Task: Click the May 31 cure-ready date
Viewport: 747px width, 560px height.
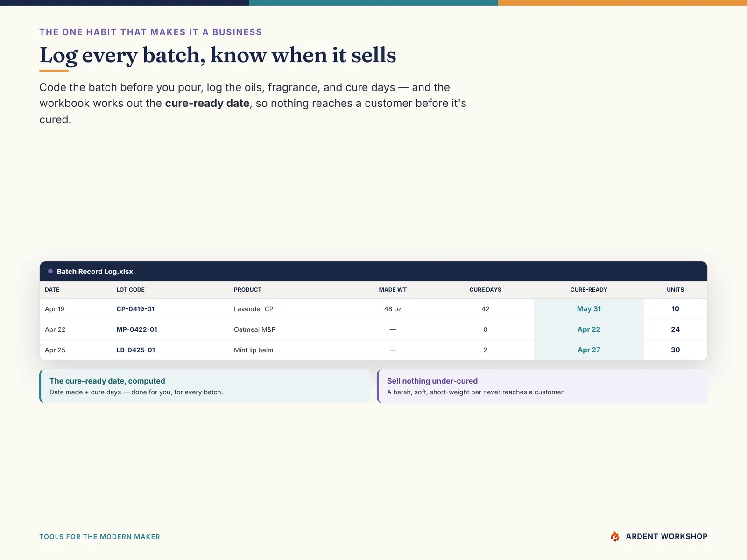Action: point(589,309)
